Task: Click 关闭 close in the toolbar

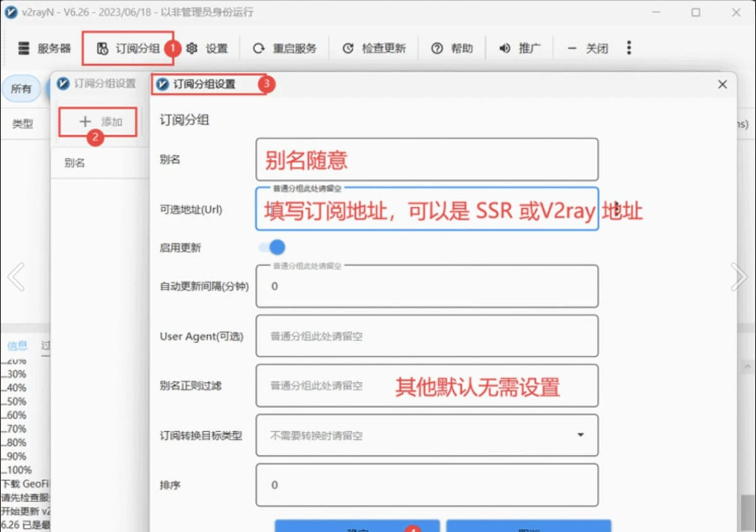Action: (x=588, y=48)
